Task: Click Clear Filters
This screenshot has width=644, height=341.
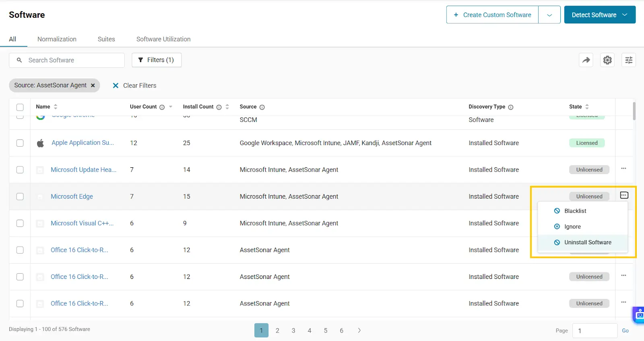Action: tap(134, 85)
